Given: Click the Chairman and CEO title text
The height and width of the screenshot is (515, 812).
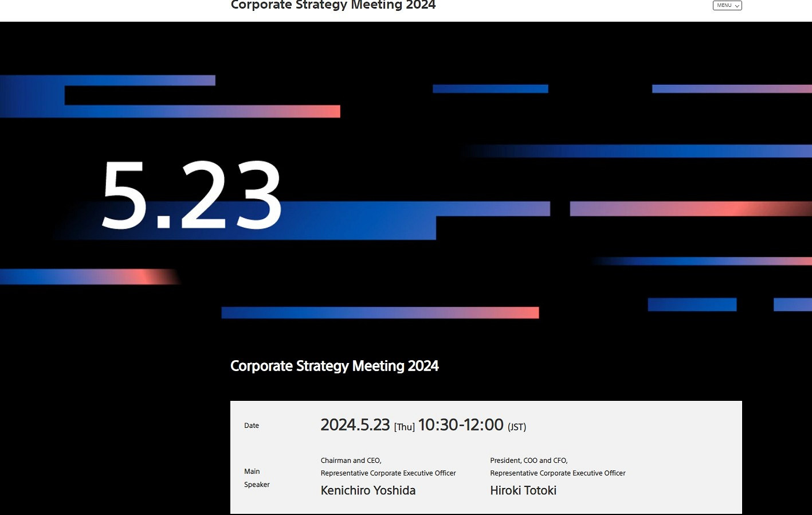Looking at the screenshot, I should (x=351, y=461).
